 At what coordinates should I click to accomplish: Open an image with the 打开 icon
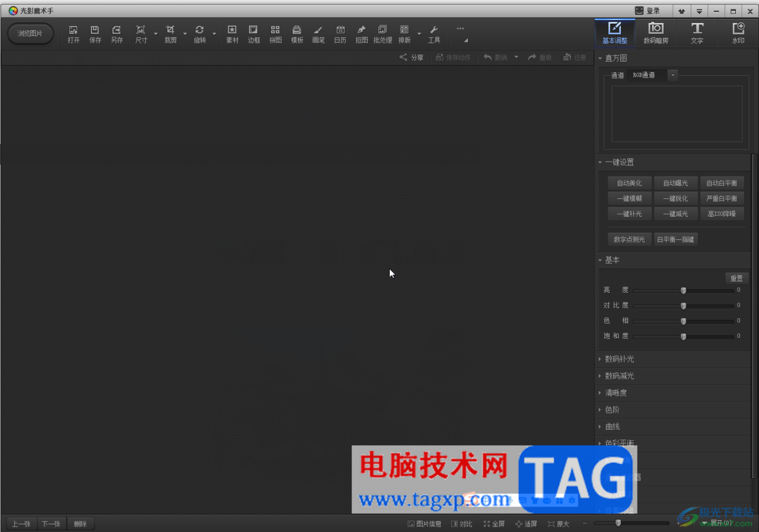tap(74, 34)
